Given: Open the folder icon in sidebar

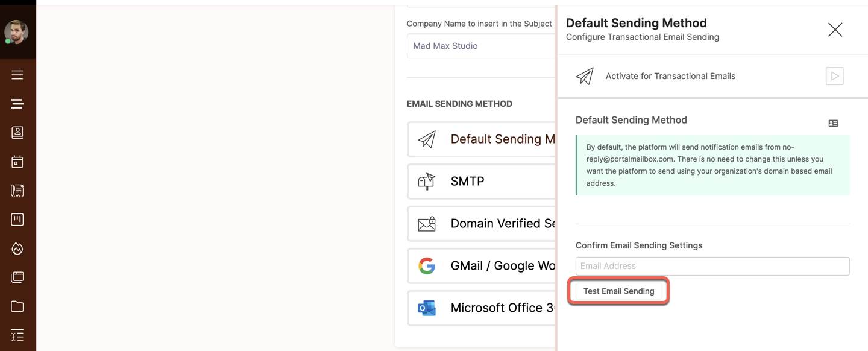Looking at the screenshot, I should click(x=17, y=306).
